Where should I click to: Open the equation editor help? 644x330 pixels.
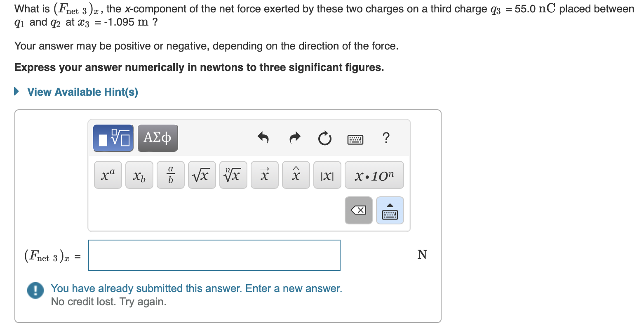click(386, 139)
